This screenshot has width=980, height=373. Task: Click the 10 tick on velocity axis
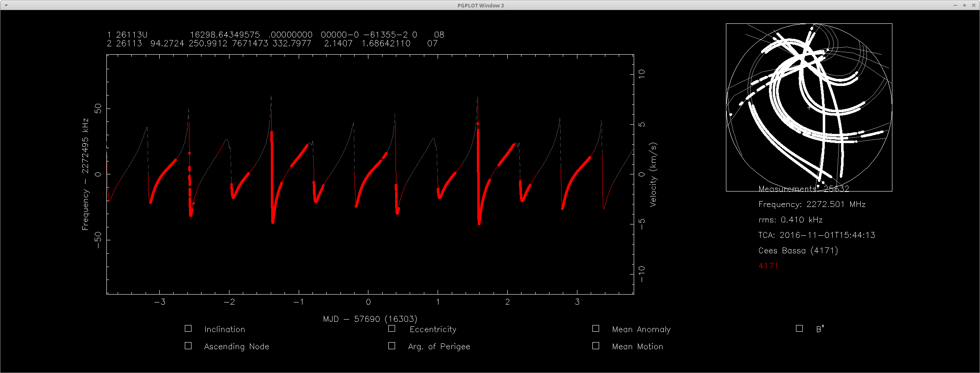coord(642,74)
